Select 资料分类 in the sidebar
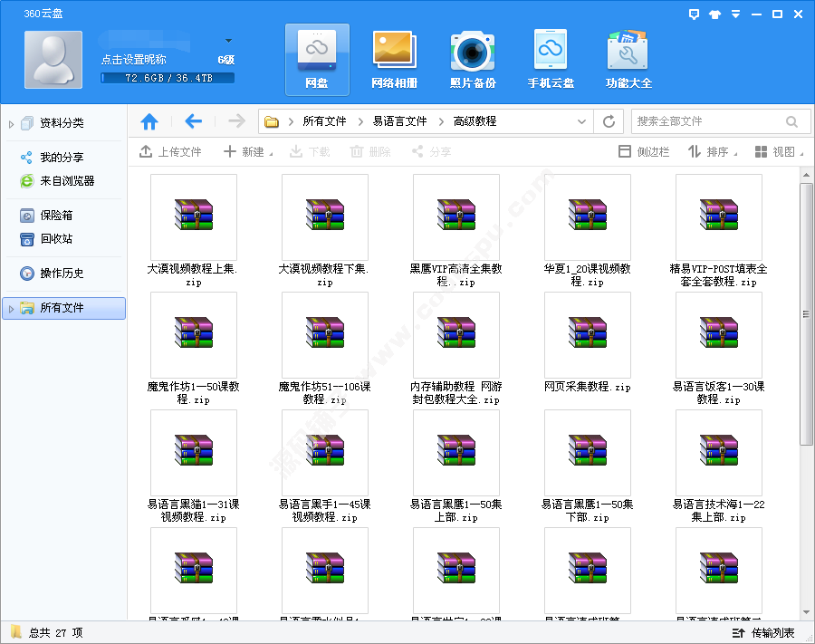This screenshot has width=815, height=644. 62,123
